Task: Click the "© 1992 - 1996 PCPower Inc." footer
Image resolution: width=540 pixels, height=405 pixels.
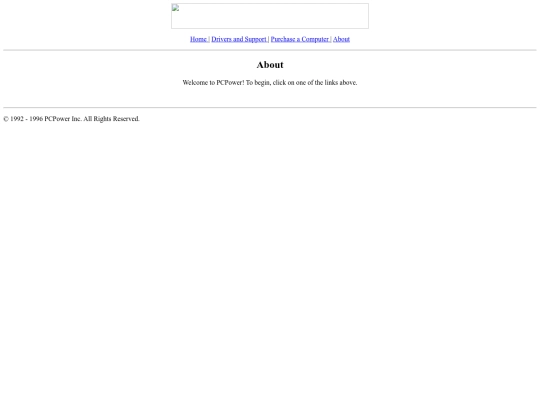Action: 71,119
